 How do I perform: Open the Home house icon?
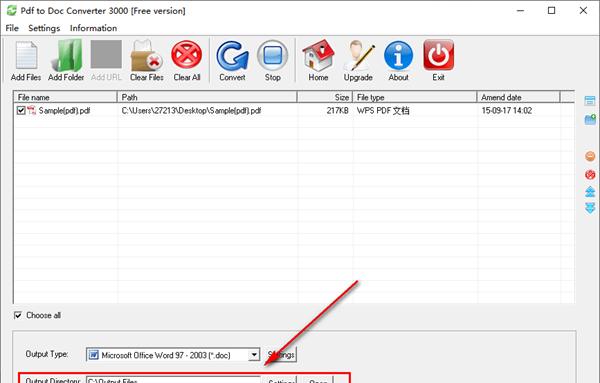click(318, 56)
